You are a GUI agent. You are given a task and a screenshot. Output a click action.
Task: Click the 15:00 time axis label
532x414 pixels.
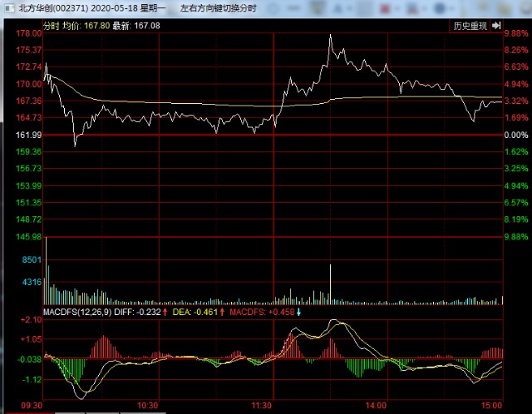point(491,406)
